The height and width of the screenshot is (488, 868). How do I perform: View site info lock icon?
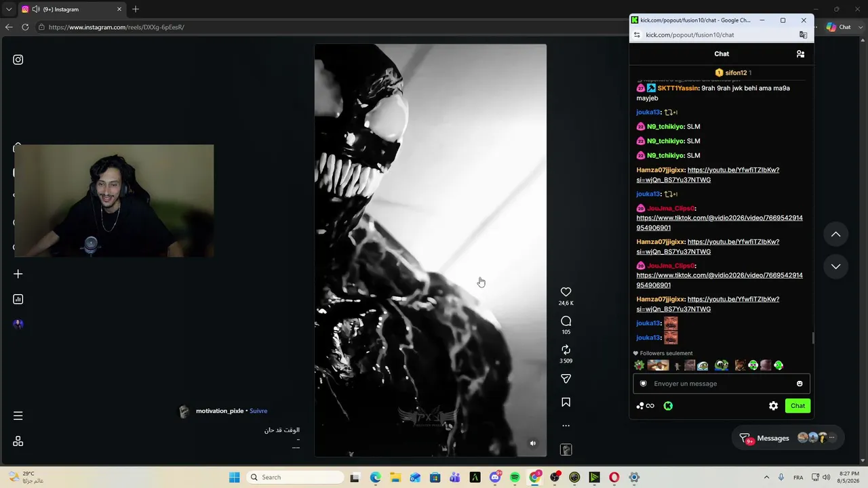click(x=41, y=27)
